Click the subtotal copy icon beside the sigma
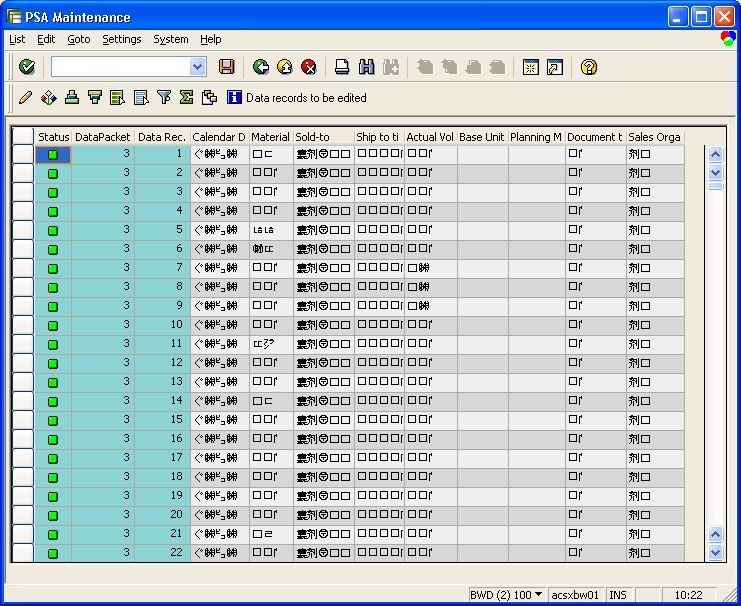 (209, 97)
